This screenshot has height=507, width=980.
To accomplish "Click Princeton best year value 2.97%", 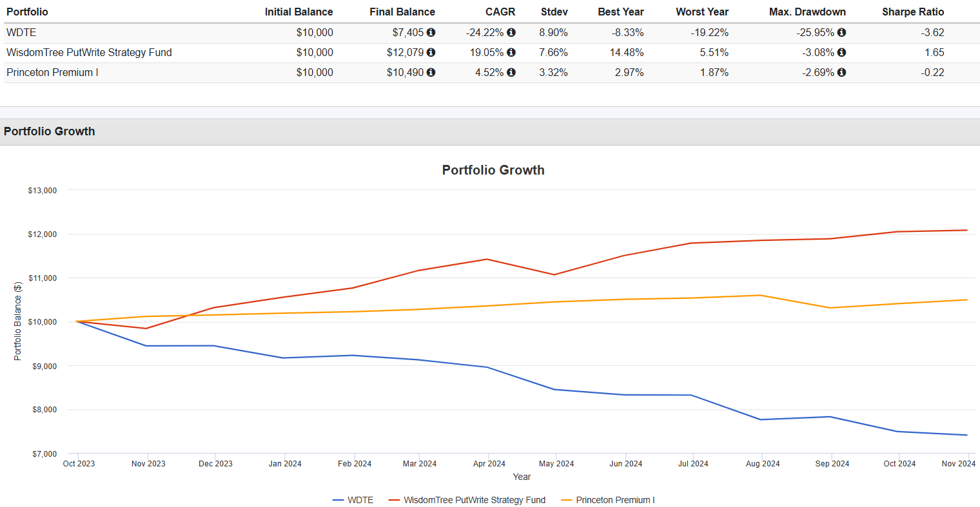I will [629, 72].
